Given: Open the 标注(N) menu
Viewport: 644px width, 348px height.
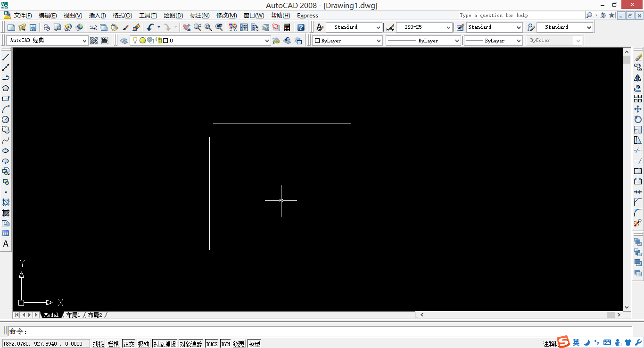Looking at the screenshot, I should click(x=200, y=16).
